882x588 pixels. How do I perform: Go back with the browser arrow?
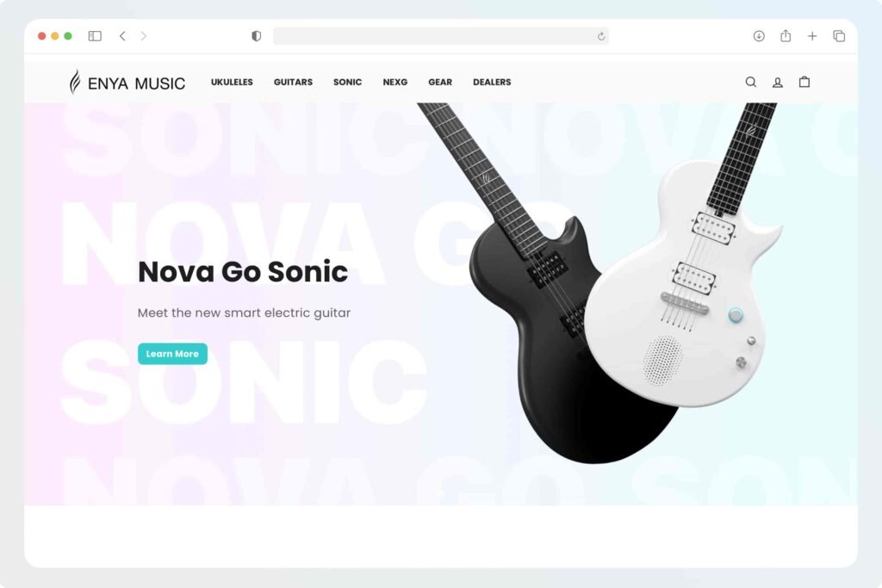[x=122, y=36]
